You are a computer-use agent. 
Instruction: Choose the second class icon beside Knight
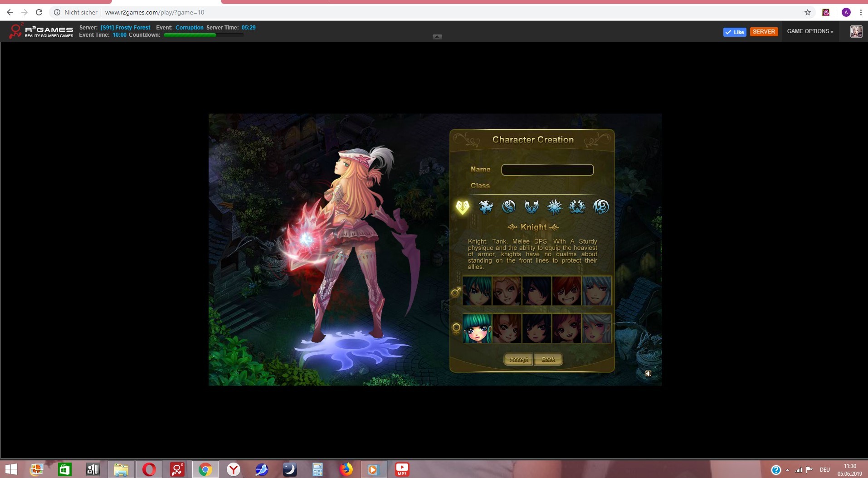click(x=486, y=207)
